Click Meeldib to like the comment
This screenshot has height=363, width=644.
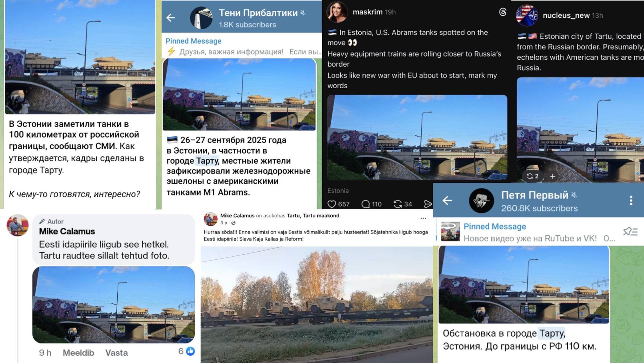(78, 353)
